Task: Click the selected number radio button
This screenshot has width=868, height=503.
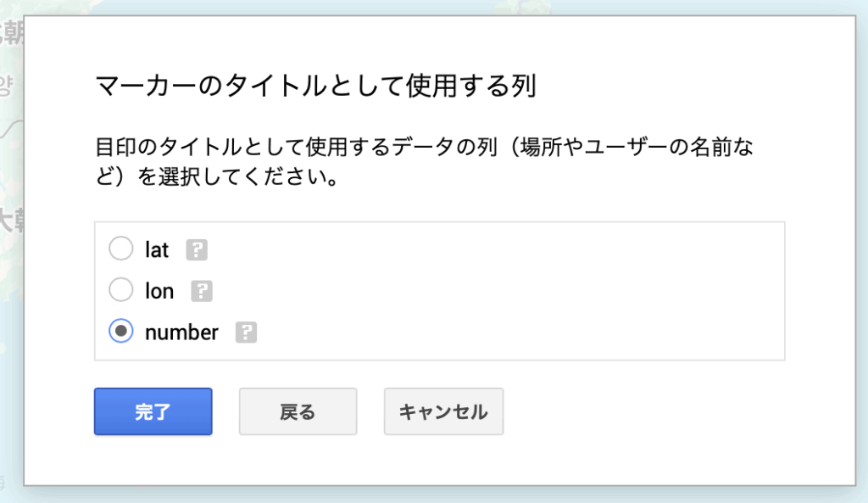Action: pyautogui.click(x=121, y=332)
